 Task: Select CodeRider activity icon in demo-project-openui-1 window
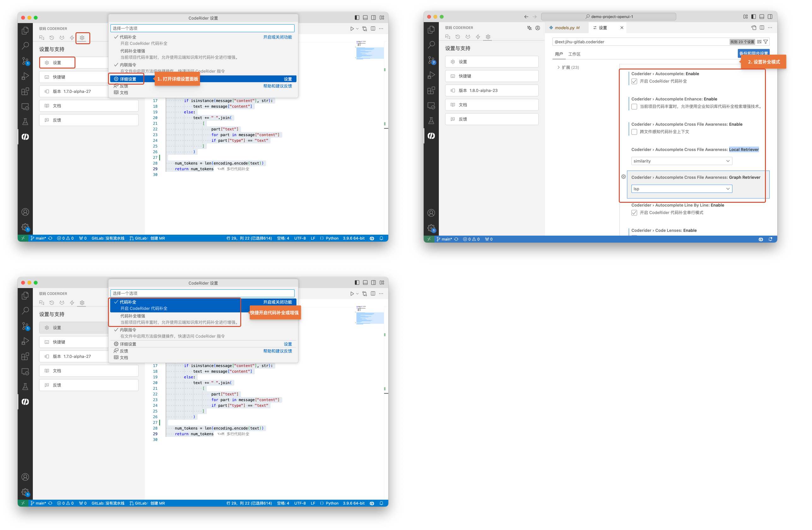431,136
